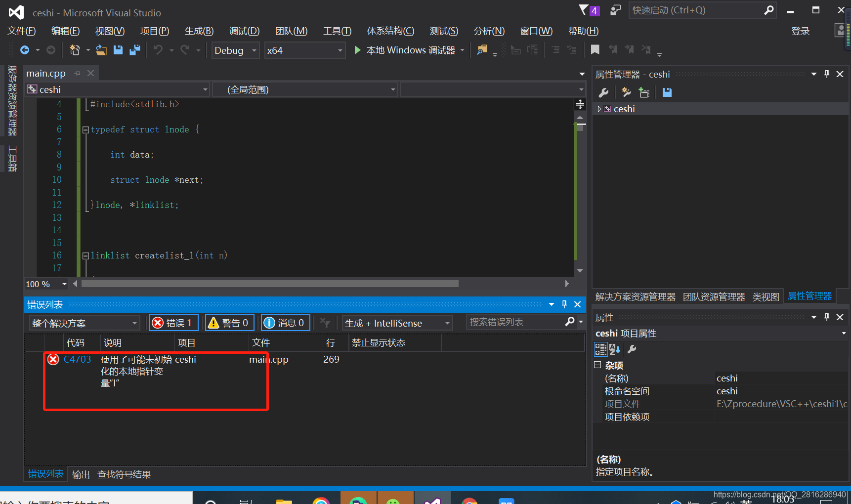Click the Alphabetical sort icon in Properties panel

615,349
